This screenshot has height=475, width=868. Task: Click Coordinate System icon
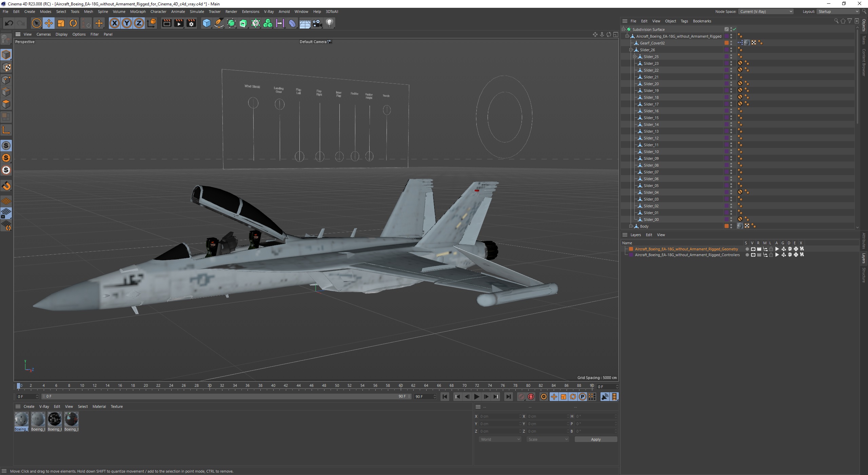(152, 23)
